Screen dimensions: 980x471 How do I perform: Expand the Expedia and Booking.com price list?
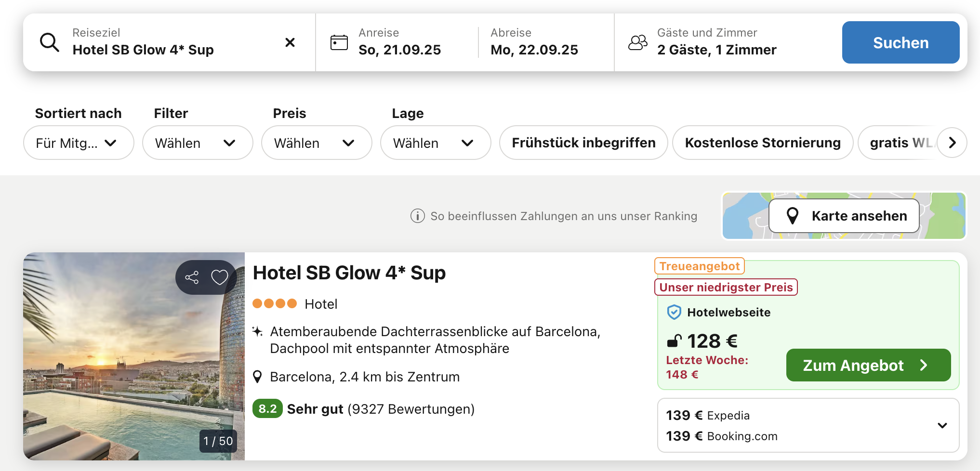pyautogui.click(x=942, y=425)
